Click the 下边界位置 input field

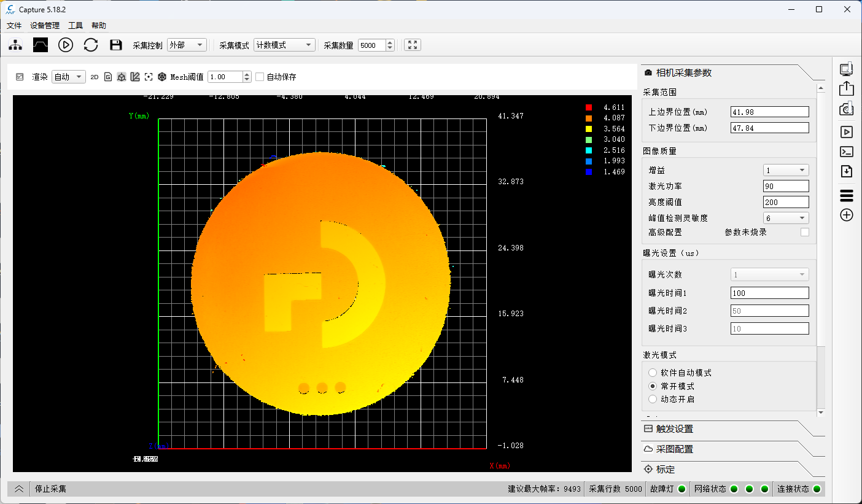pyautogui.click(x=770, y=128)
